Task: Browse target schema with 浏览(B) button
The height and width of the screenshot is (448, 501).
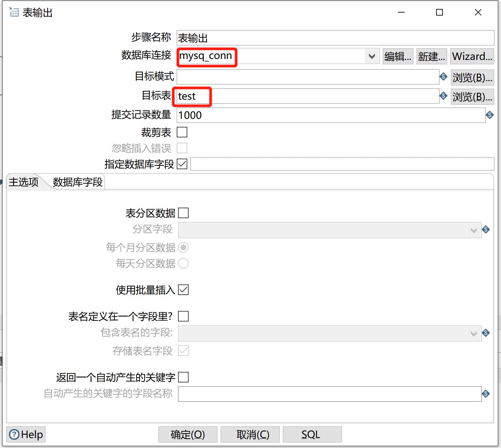Action: pos(473,77)
